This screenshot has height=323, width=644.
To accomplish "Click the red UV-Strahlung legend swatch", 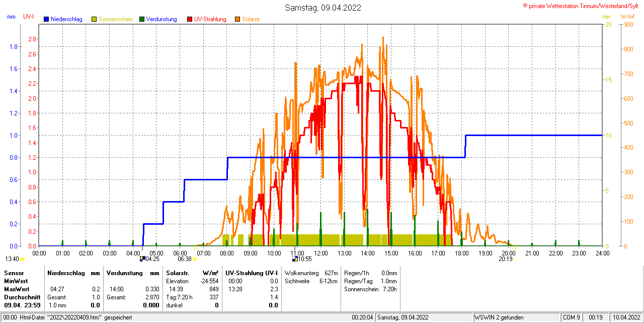I will (190, 19).
